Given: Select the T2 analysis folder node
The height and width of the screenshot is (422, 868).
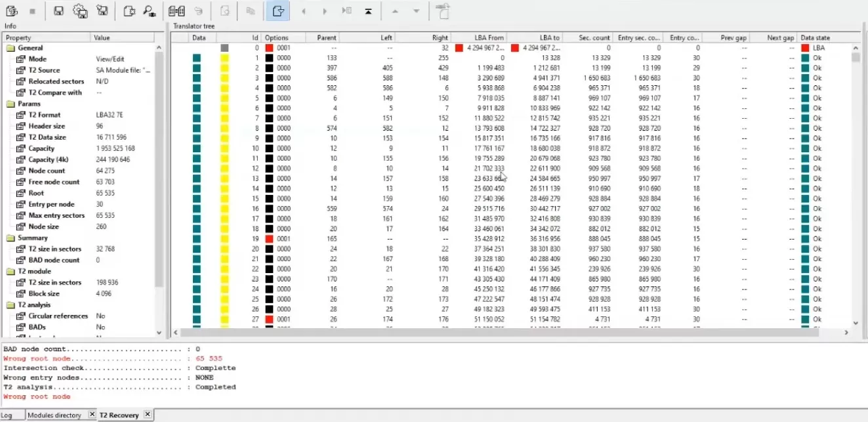Looking at the screenshot, I should [x=35, y=305].
